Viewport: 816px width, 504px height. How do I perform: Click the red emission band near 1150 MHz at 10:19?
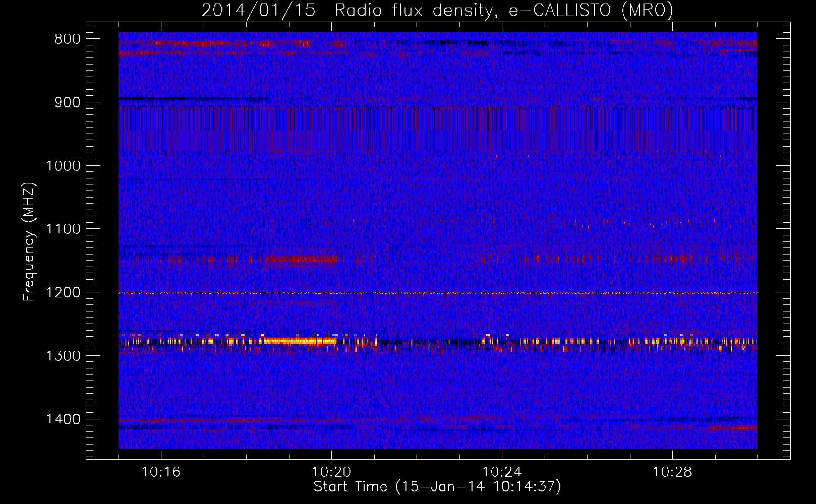(301, 260)
